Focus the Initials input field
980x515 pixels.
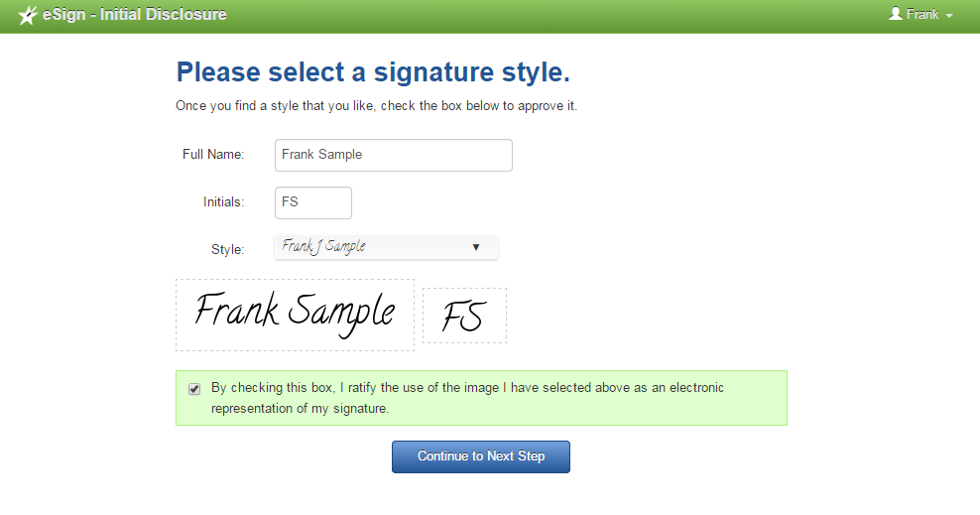click(313, 202)
